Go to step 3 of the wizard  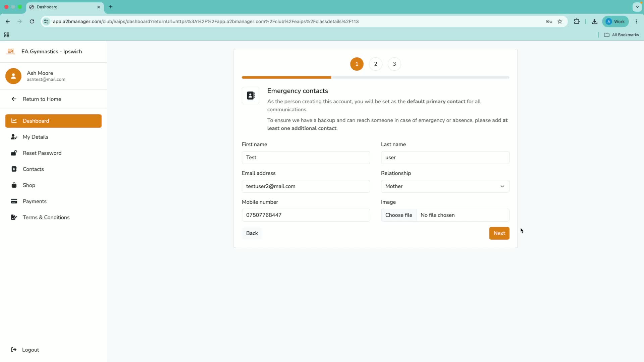click(x=394, y=64)
